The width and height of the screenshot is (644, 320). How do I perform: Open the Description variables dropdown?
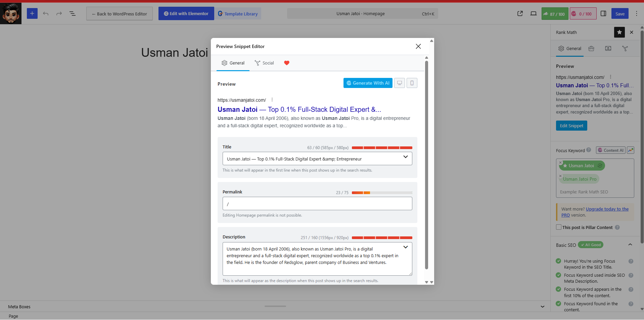coord(406,247)
